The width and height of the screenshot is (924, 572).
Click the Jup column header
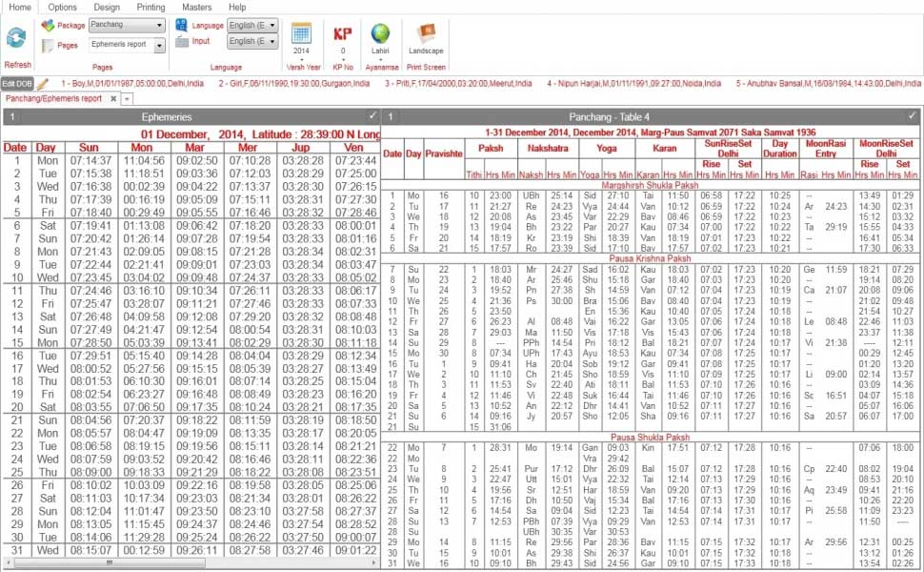(300, 148)
